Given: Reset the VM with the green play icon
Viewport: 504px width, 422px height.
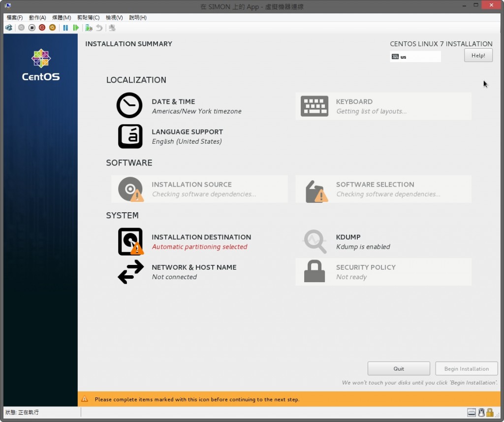Looking at the screenshot, I should 76,28.
